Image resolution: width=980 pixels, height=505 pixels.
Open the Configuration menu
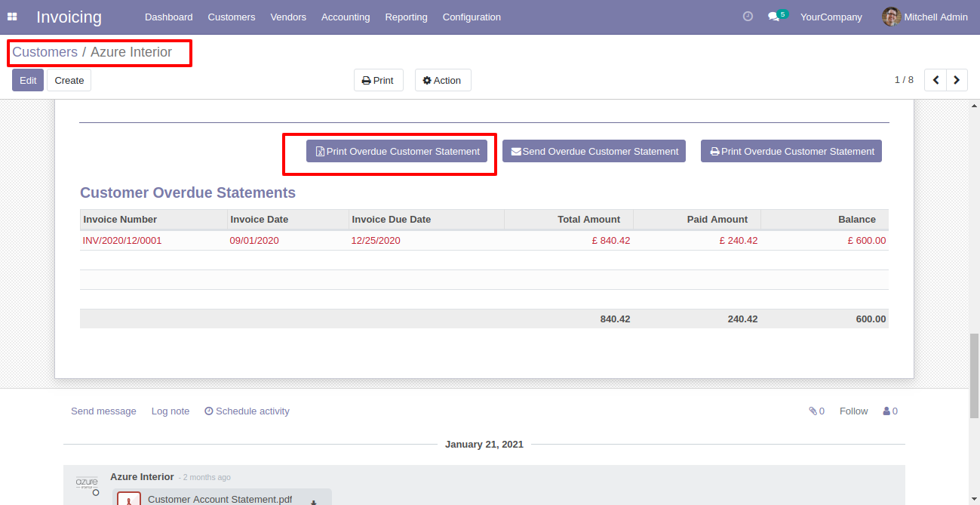click(x=472, y=17)
